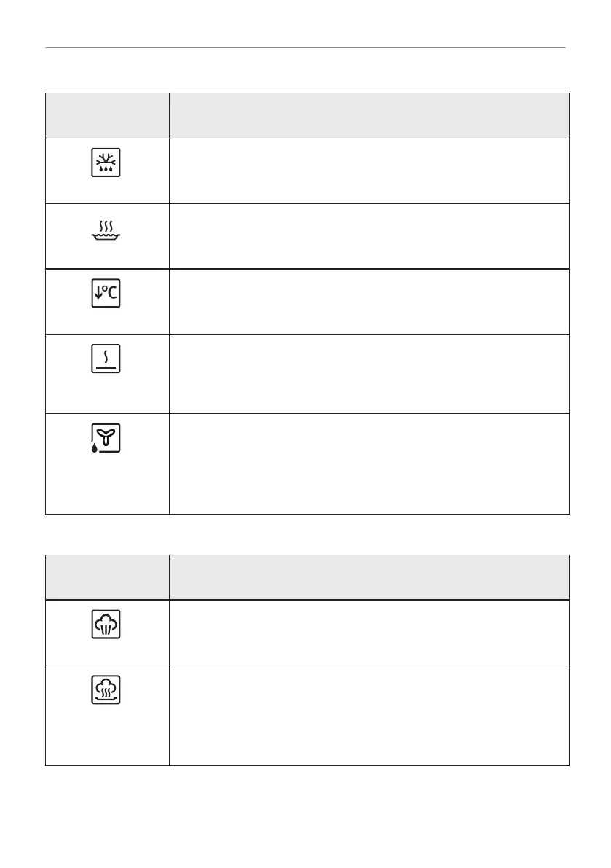Select the second table's wide gray header cell
The image size is (611, 868).
(x=369, y=576)
